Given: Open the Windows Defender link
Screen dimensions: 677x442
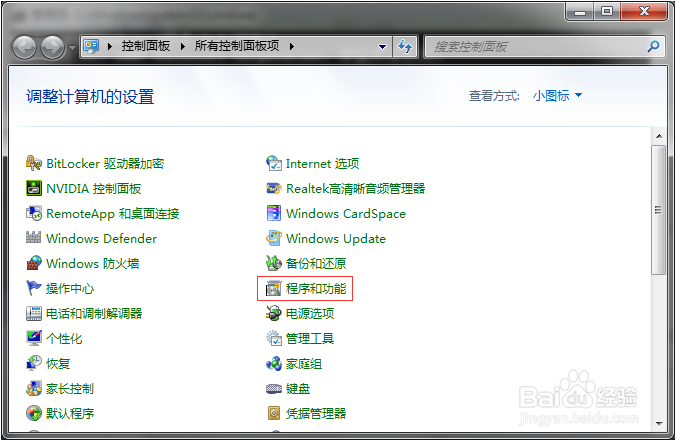Looking at the screenshot, I should pyautogui.click(x=101, y=239).
